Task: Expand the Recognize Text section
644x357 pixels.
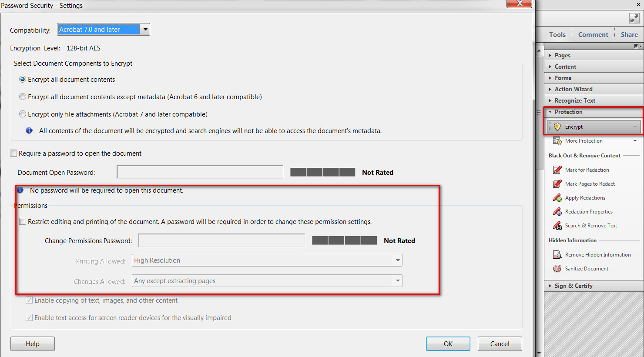Action: [x=574, y=100]
